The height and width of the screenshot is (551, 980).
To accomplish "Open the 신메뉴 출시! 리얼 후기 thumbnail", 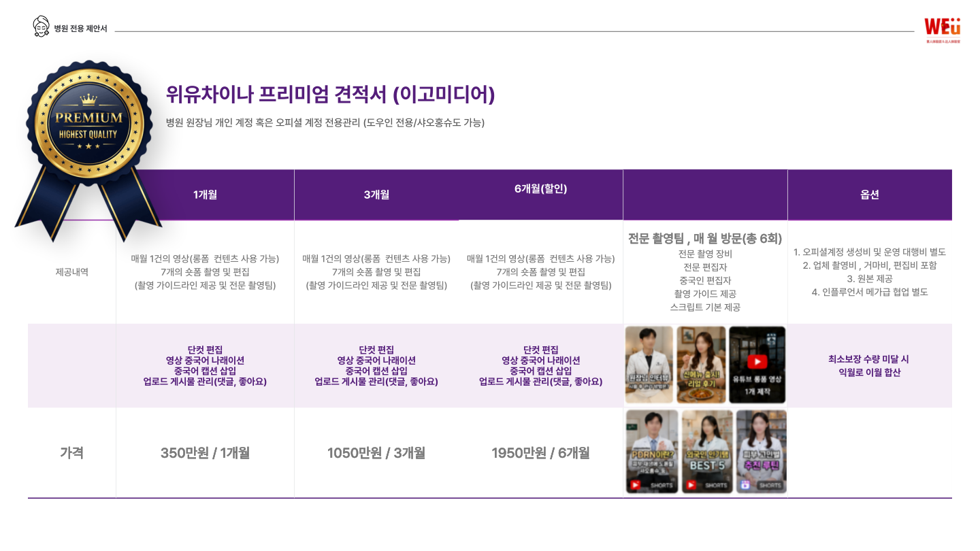I will [701, 365].
